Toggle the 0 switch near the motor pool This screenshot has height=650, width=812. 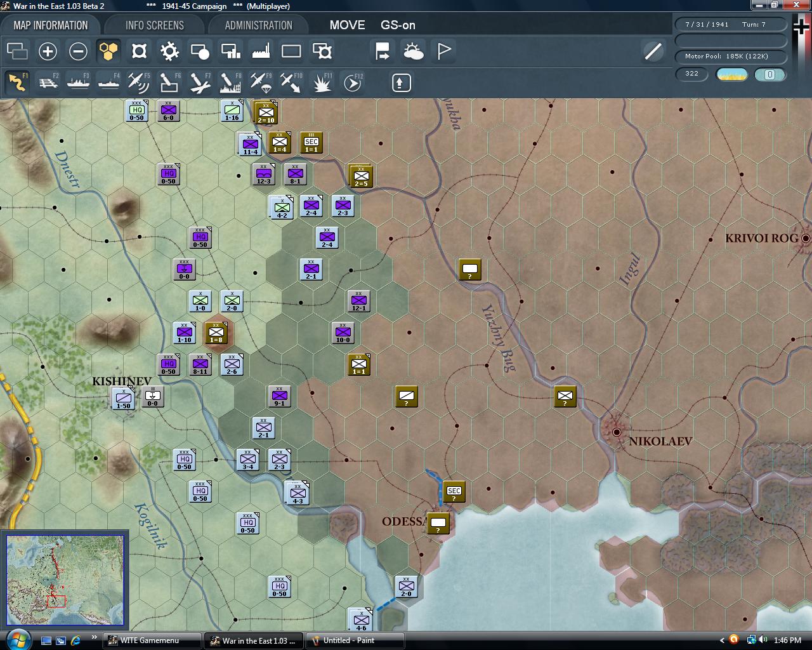click(x=769, y=75)
